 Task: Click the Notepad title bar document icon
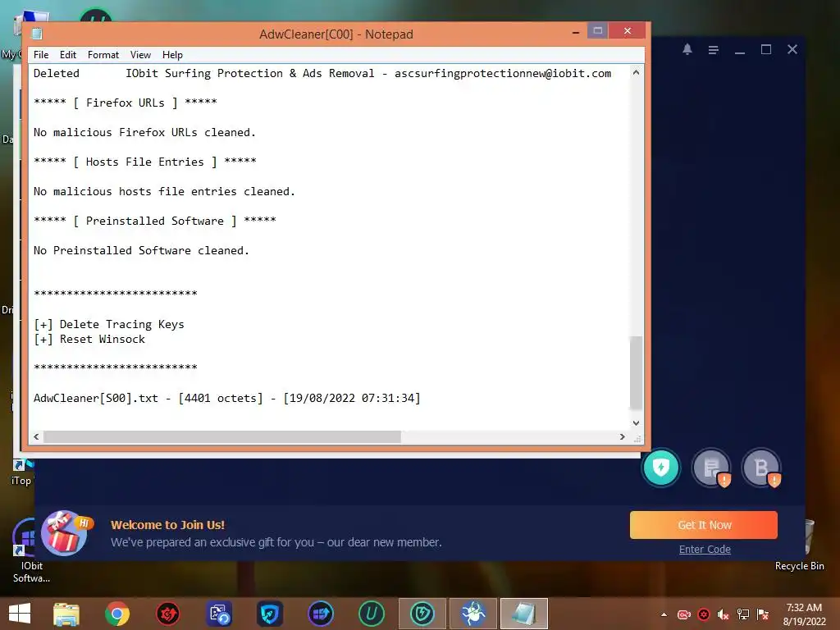coord(37,34)
